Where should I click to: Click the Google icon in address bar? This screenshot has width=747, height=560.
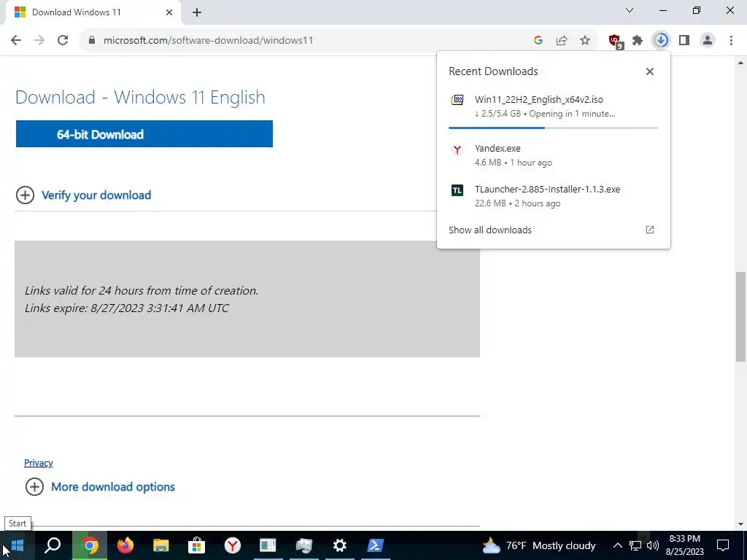pos(538,41)
